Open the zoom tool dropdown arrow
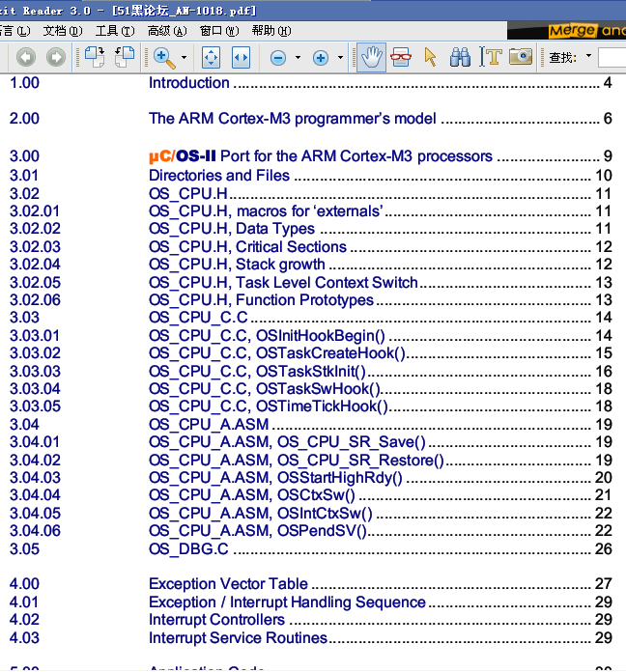The width and height of the screenshot is (626, 672). tap(184, 57)
